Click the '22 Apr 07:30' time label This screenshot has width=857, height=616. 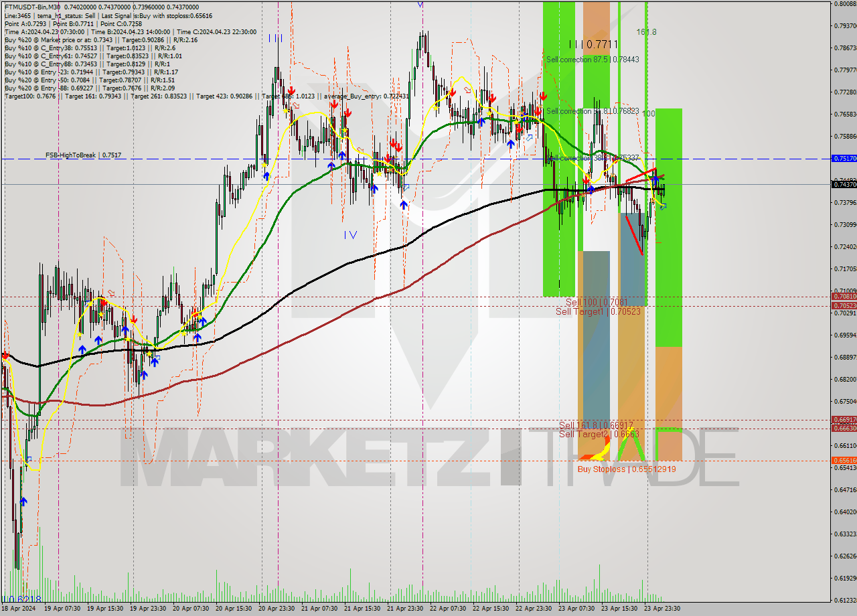pos(447,609)
